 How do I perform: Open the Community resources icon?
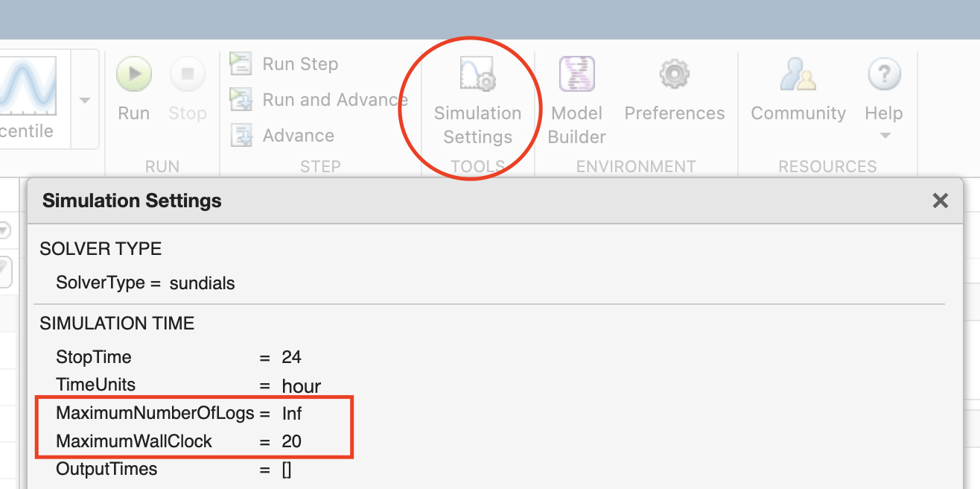click(x=798, y=75)
